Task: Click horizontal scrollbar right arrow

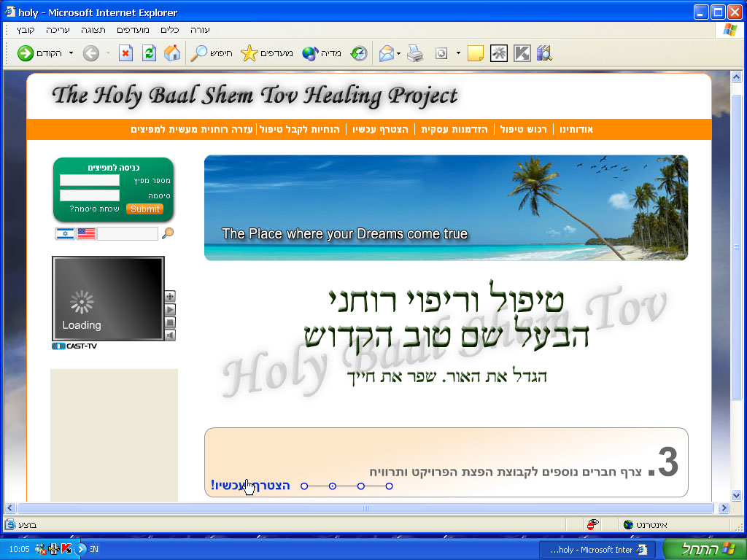Action: pyautogui.click(x=724, y=508)
